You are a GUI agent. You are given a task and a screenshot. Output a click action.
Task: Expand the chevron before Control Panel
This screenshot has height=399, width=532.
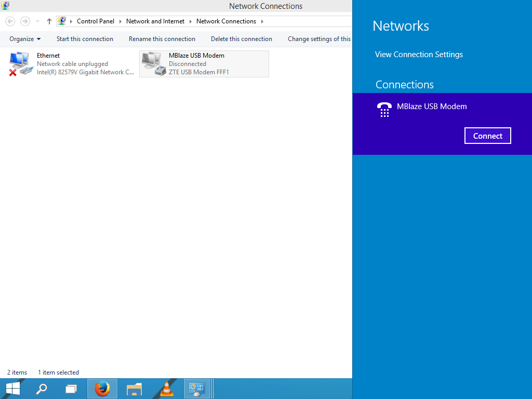[x=71, y=21]
